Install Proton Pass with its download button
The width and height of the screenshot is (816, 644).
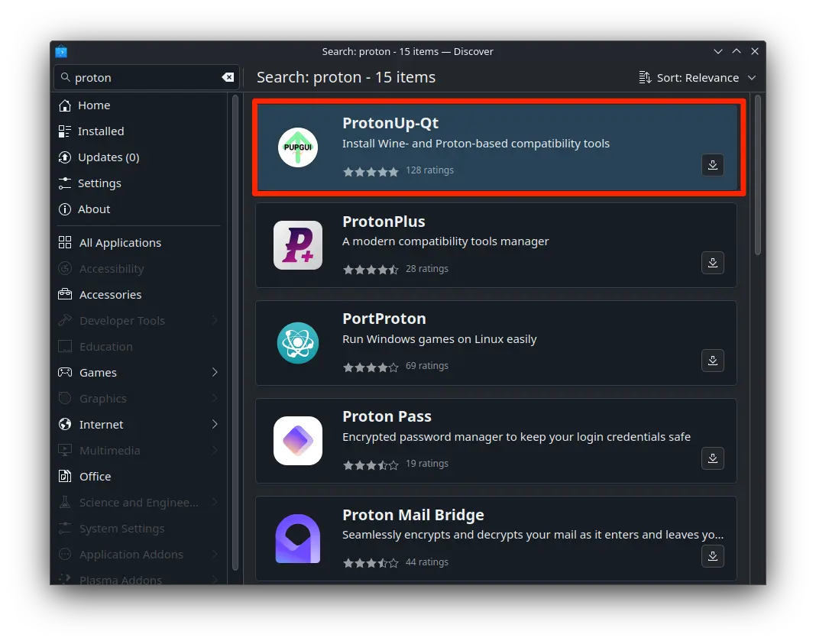pos(713,458)
